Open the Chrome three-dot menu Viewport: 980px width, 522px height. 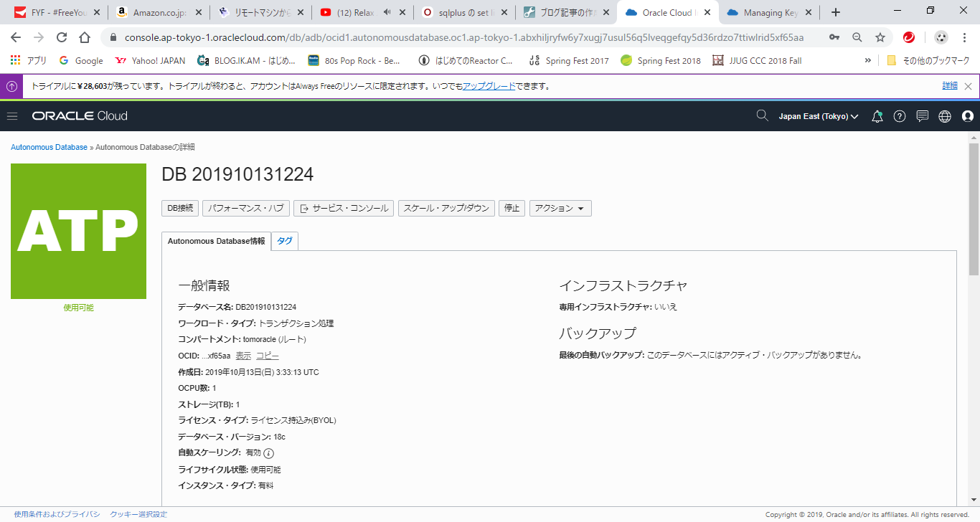point(965,37)
